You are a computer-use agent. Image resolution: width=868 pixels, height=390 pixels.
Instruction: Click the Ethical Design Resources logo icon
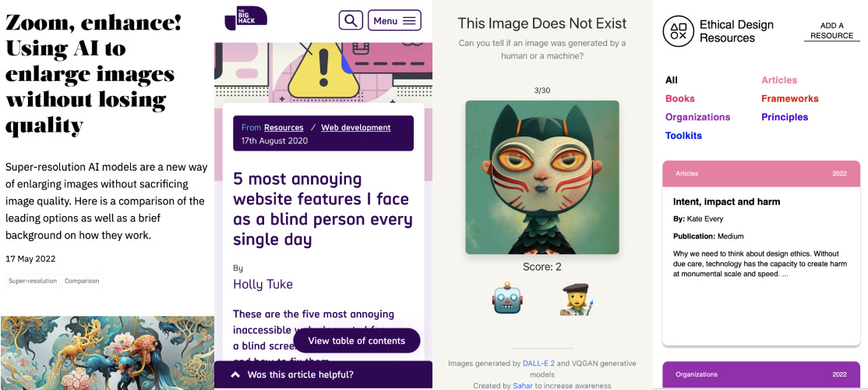(x=678, y=31)
